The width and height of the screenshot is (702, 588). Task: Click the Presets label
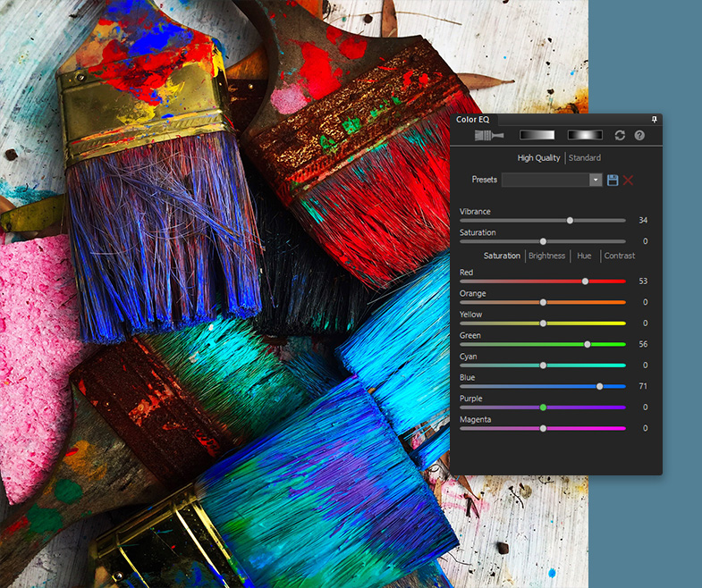coord(485,180)
